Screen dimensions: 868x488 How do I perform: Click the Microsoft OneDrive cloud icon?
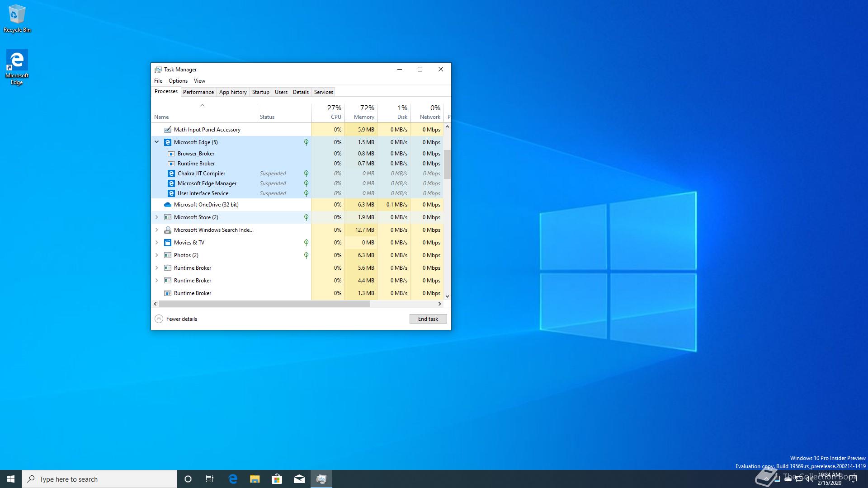click(168, 205)
